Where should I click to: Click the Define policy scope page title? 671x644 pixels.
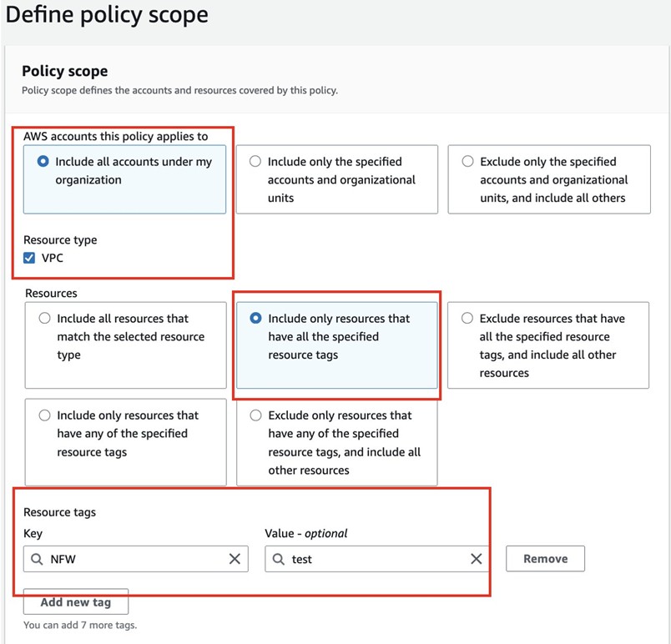107,15
